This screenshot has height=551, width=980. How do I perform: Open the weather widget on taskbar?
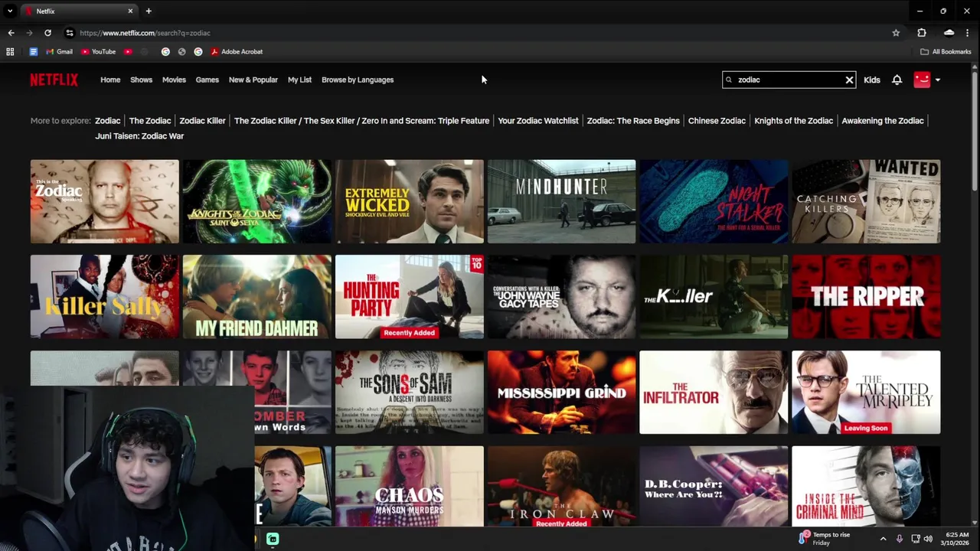[825, 539]
